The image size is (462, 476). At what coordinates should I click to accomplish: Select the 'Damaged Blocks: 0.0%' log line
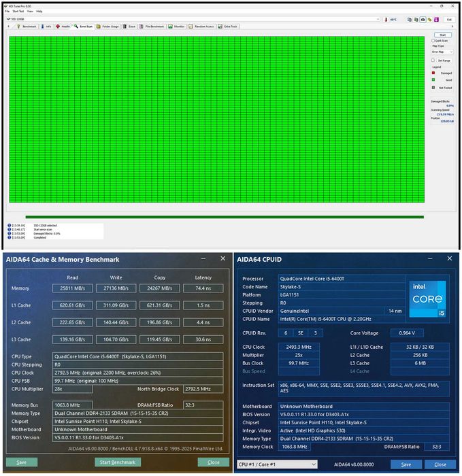47,233
